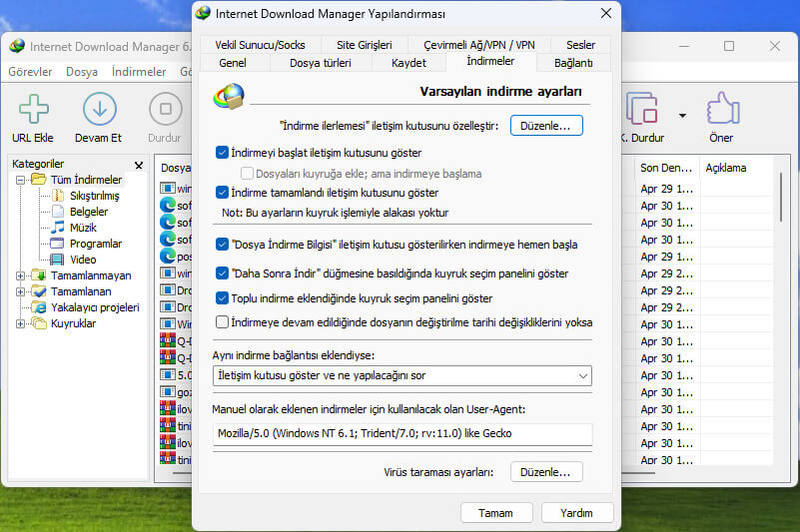Click the Tamam button
The width and height of the screenshot is (800, 532).
[x=496, y=513]
